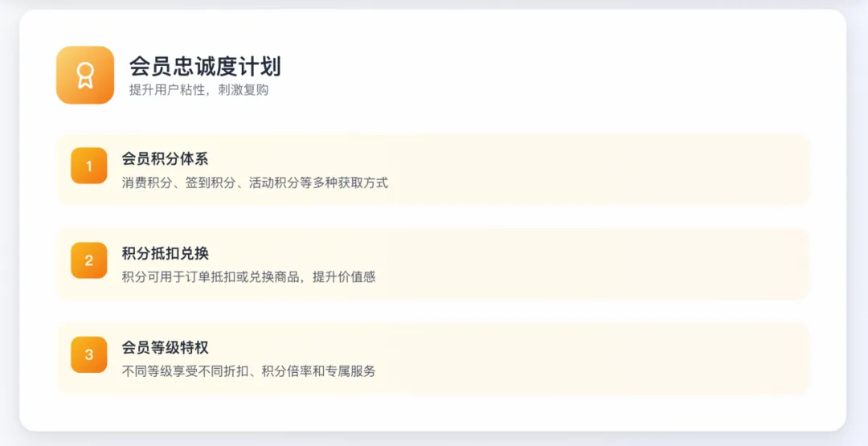Click the empty white area right of the 会员忠诚度计划 heading
The height and width of the screenshot is (446, 868).
click(563, 74)
